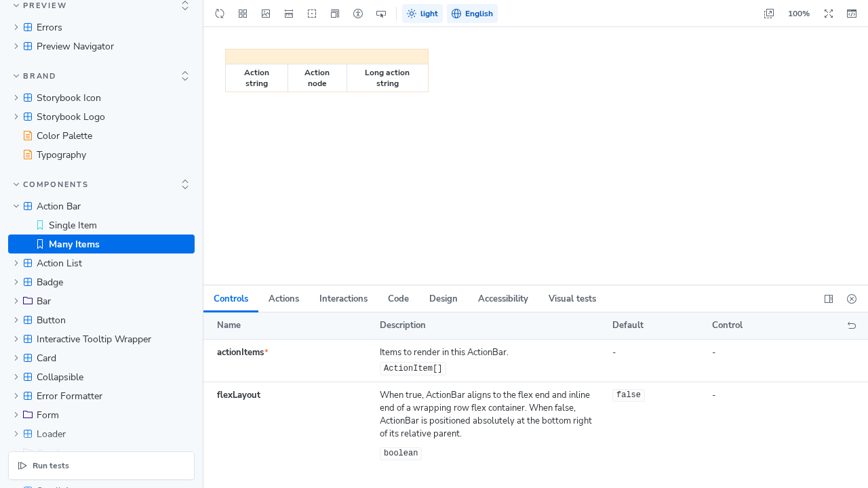Open story in new tab icon

coord(769,14)
